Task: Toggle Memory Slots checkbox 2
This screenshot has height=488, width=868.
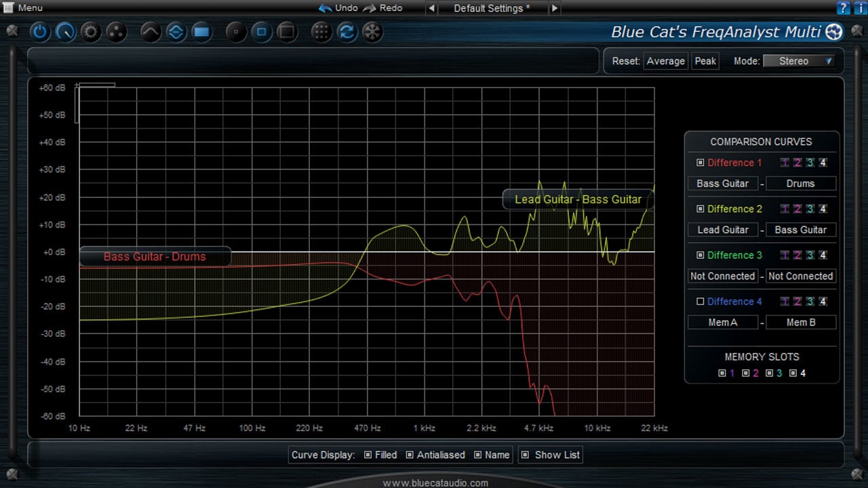Action: [746, 373]
